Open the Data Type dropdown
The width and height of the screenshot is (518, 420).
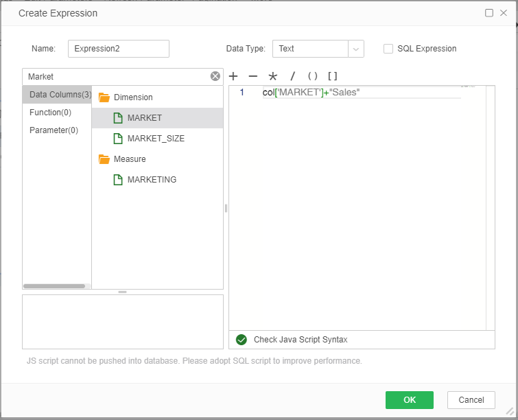coord(355,49)
